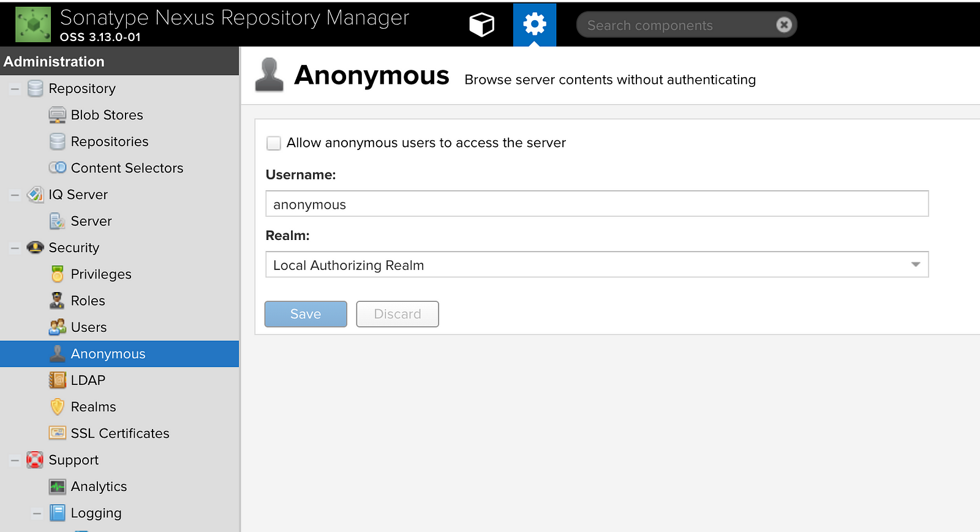Image resolution: width=980 pixels, height=532 pixels.
Task: Click the Analytics chart icon
Action: (57, 487)
